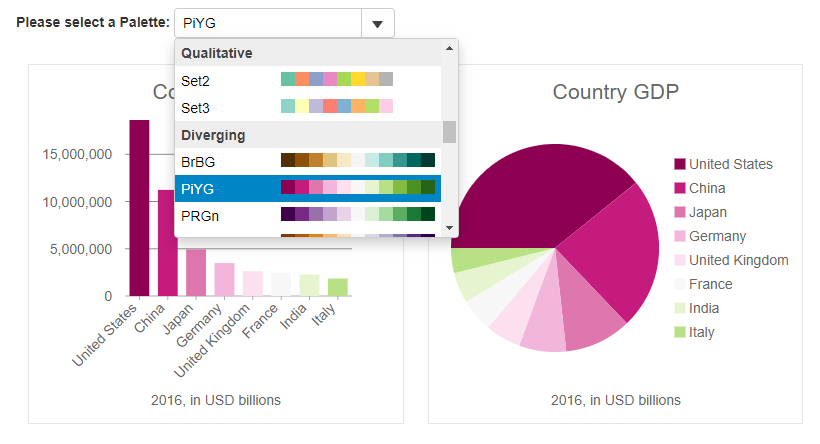
Task: Click the dropdown list scrollbar thumb
Action: point(450,132)
